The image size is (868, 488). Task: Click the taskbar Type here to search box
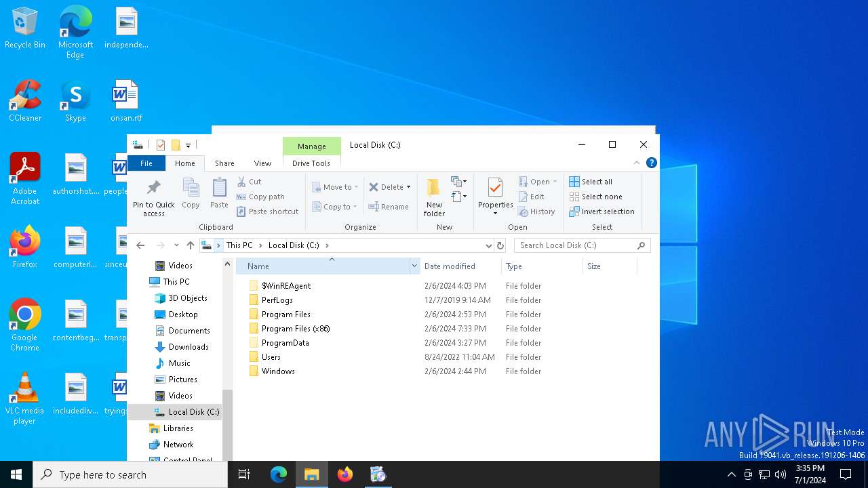click(130, 474)
